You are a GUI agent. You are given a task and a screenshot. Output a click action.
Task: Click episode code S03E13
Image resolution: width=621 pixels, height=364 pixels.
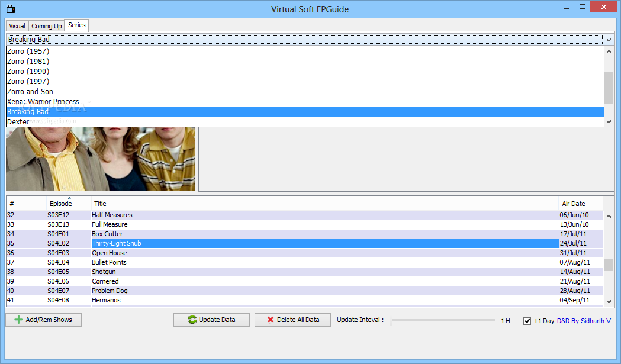[x=58, y=224]
